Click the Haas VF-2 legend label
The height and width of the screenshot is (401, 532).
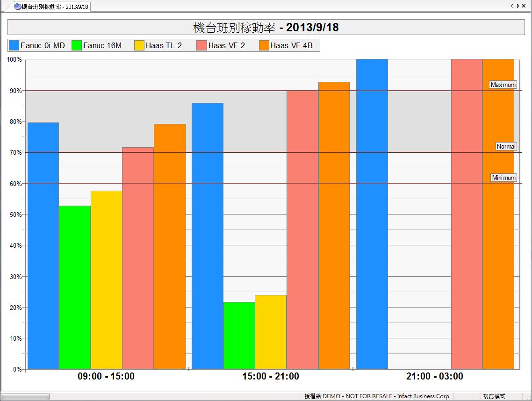[227, 45]
